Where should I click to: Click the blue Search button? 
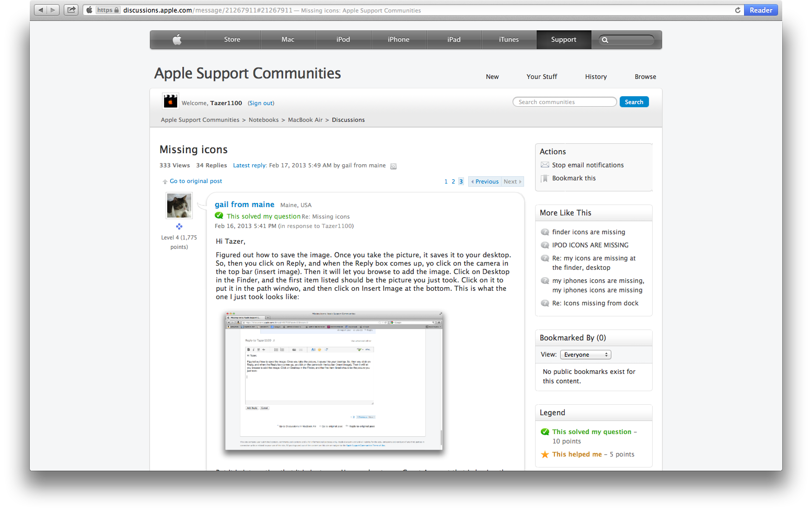click(x=634, y=102)
